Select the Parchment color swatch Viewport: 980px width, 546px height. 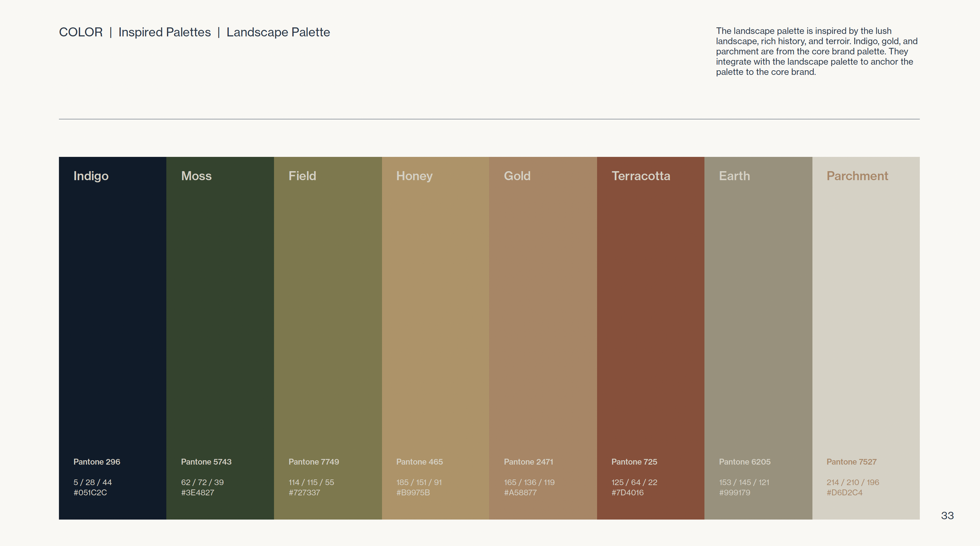pos(866,314)
